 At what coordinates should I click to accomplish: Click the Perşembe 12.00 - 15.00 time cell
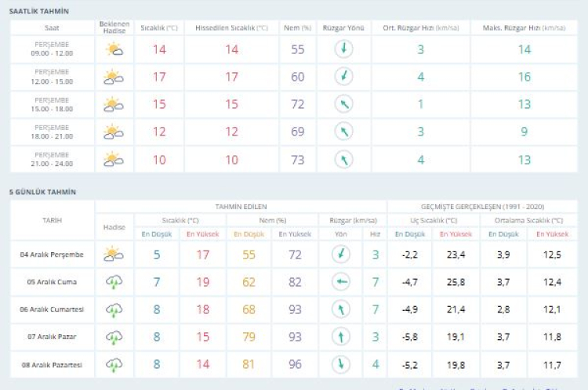point(52,77)
